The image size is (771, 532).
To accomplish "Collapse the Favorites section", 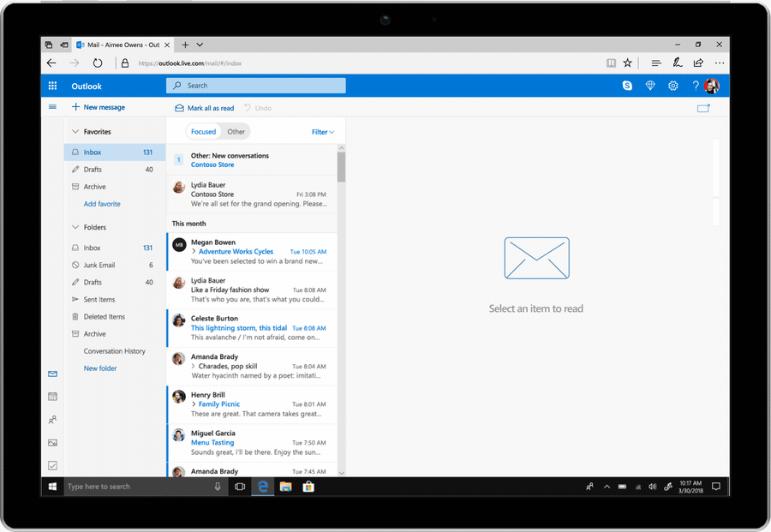I will click(x=78, y=131).
